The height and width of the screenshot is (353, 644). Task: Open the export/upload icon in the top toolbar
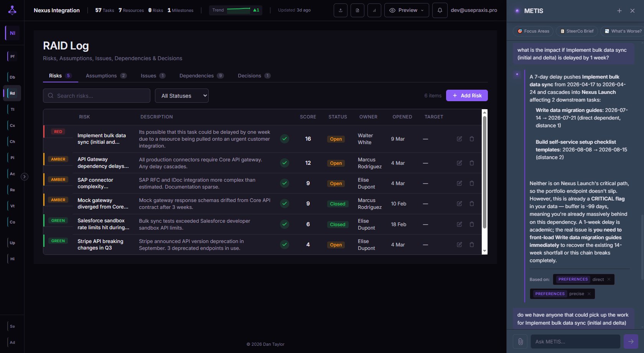340,10
